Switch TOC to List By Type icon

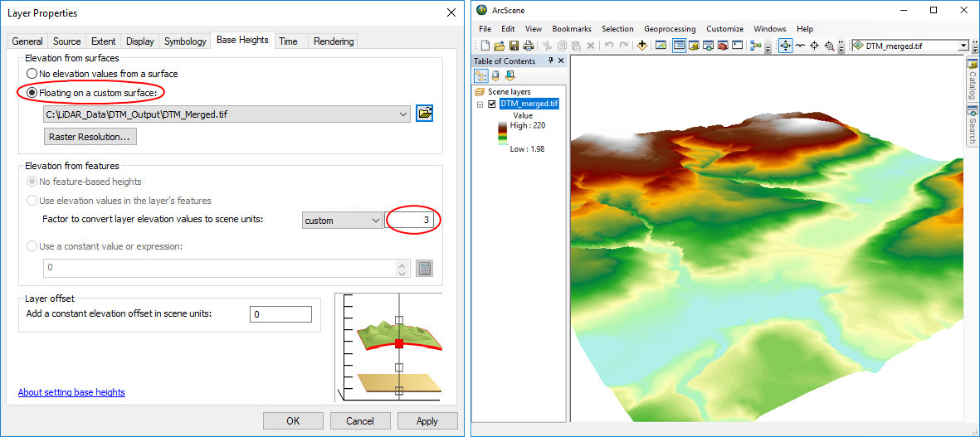(x=510, y=75)
